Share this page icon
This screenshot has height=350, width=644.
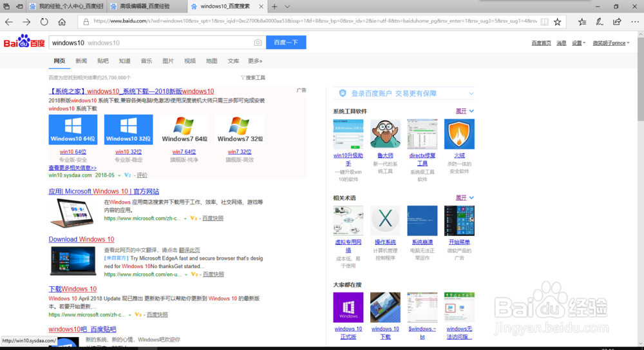pyautogui.click(x=617, y=22)
